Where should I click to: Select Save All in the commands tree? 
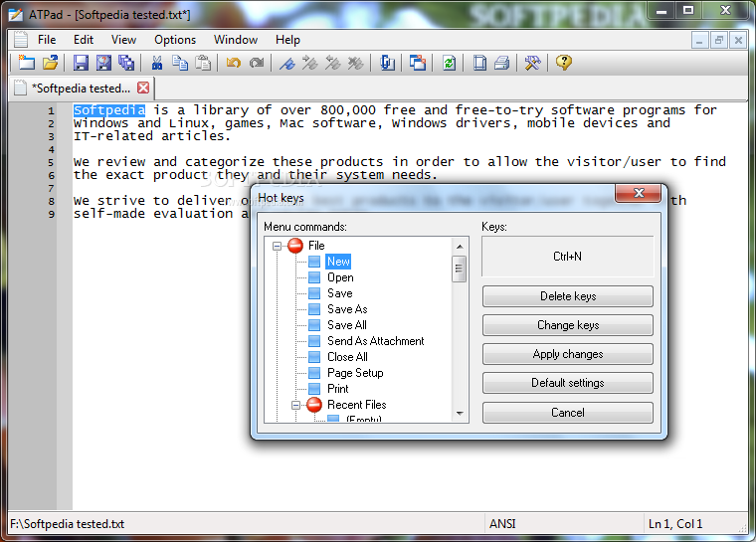pos(347,325)
